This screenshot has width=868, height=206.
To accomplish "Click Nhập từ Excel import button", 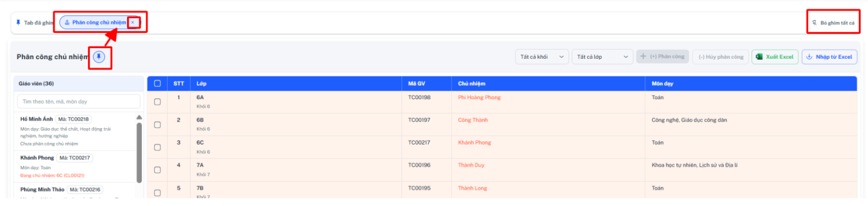I will click(x=829, y=57).
